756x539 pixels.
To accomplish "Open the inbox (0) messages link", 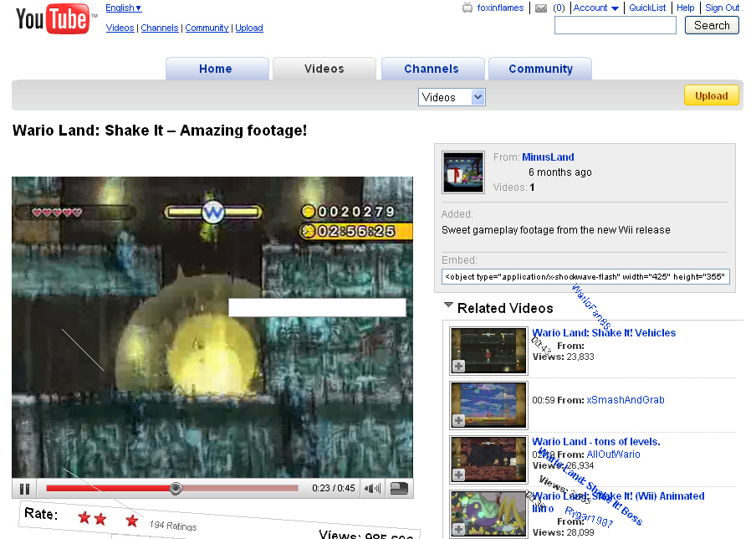I will (559, 8).
